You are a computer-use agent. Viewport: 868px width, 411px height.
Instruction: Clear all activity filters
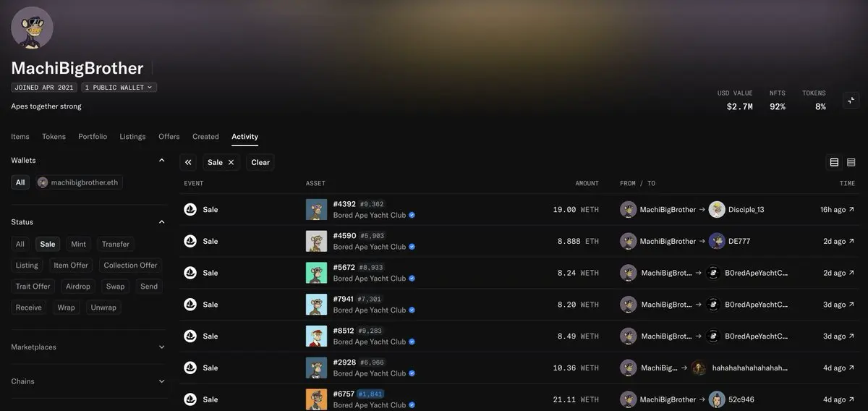tap(260, 163)
